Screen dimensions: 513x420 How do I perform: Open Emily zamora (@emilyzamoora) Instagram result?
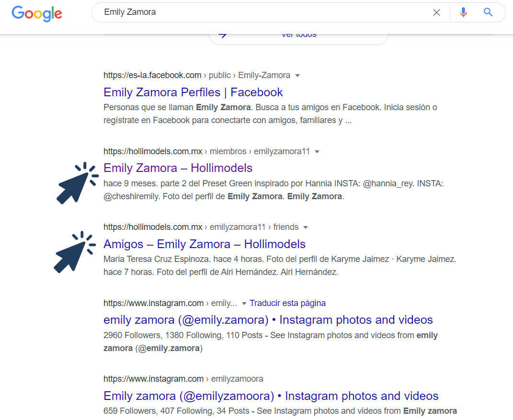tap(271, 396)
